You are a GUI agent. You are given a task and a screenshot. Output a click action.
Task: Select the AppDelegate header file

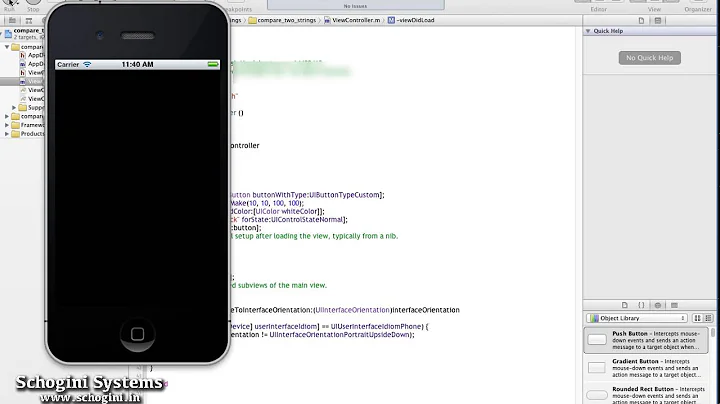31,55
